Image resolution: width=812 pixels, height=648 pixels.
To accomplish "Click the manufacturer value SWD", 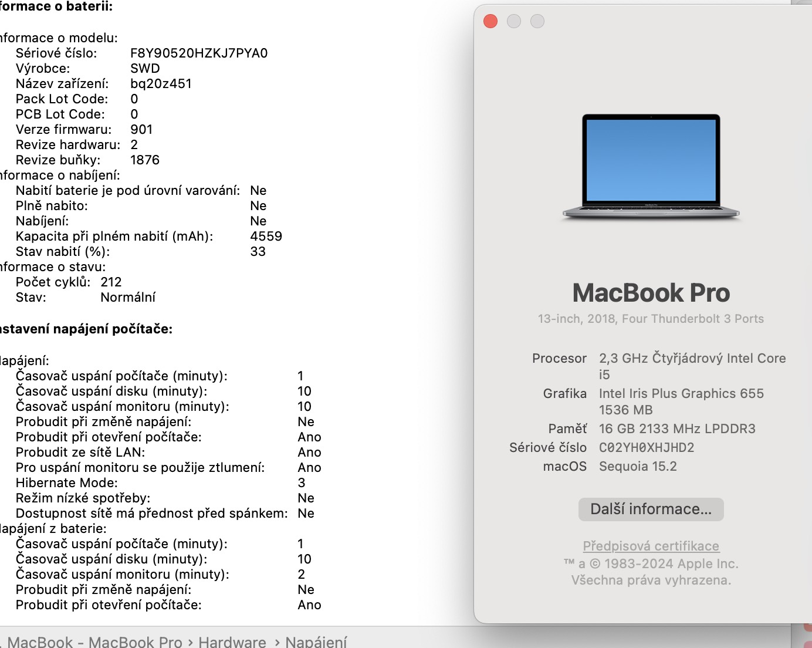I will click(145, 68).
